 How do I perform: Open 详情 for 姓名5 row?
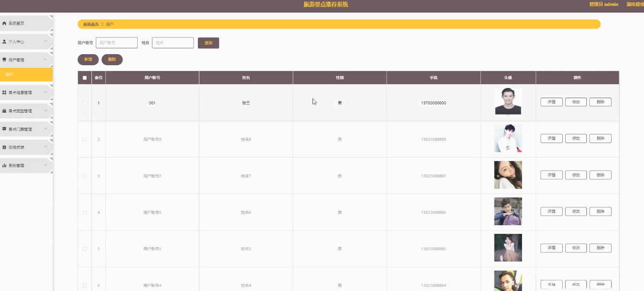click(552, 248)
